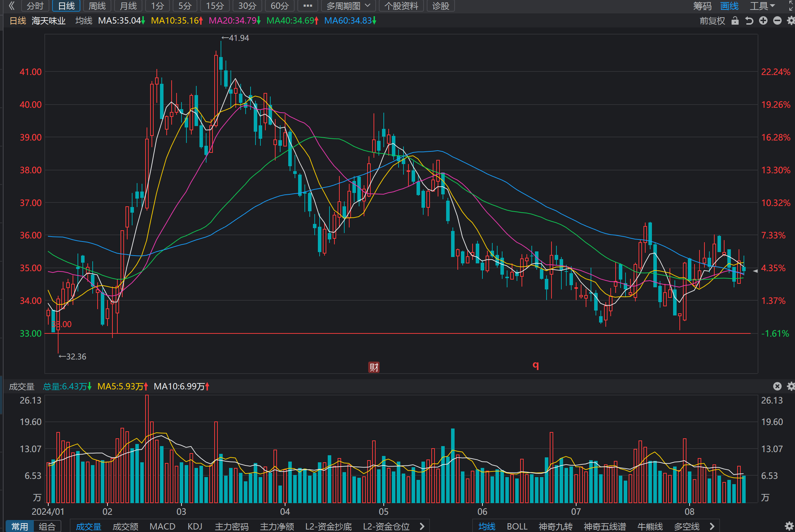This screenshot has height=532, width=795.
Task: Switch to 分时 intraday view
Action: (x=35, y=6)
